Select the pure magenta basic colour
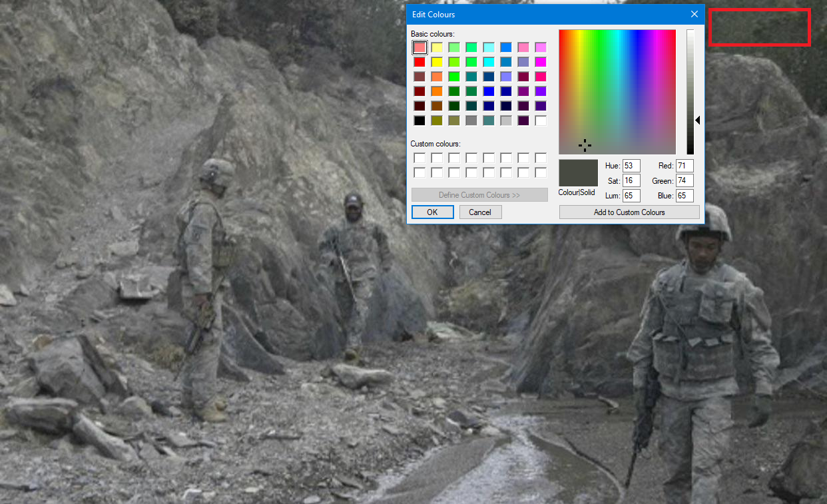 (x=541, y=62)
